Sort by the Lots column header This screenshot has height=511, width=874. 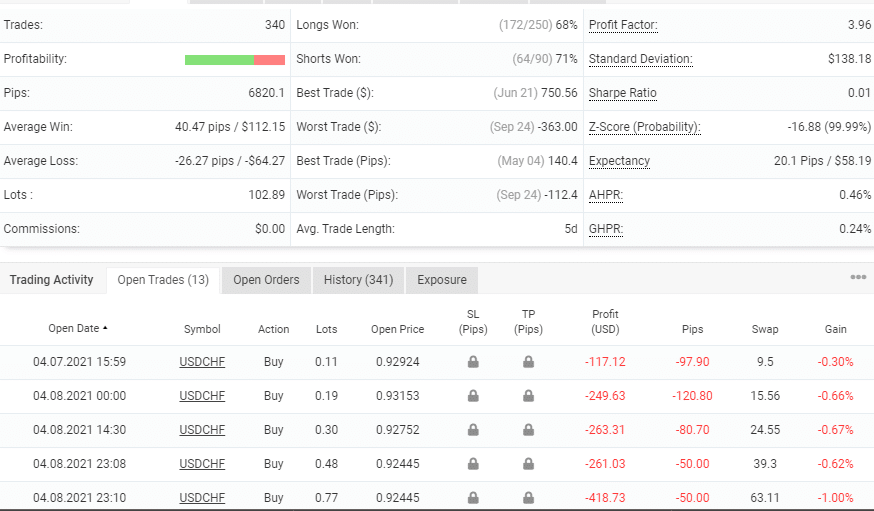[x=326, y=329]
